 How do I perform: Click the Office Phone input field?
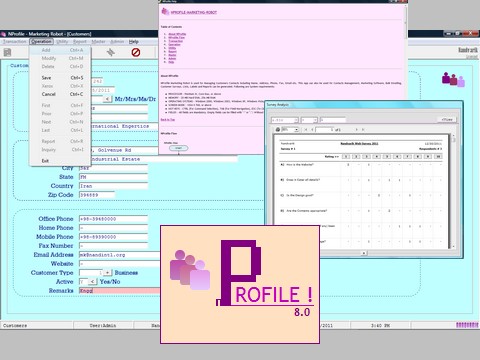point(113,219)
